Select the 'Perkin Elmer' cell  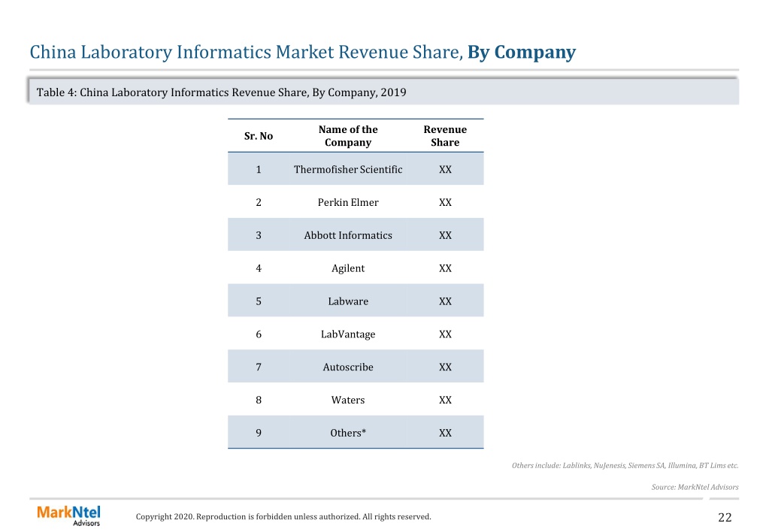click(x=348, y=202)
